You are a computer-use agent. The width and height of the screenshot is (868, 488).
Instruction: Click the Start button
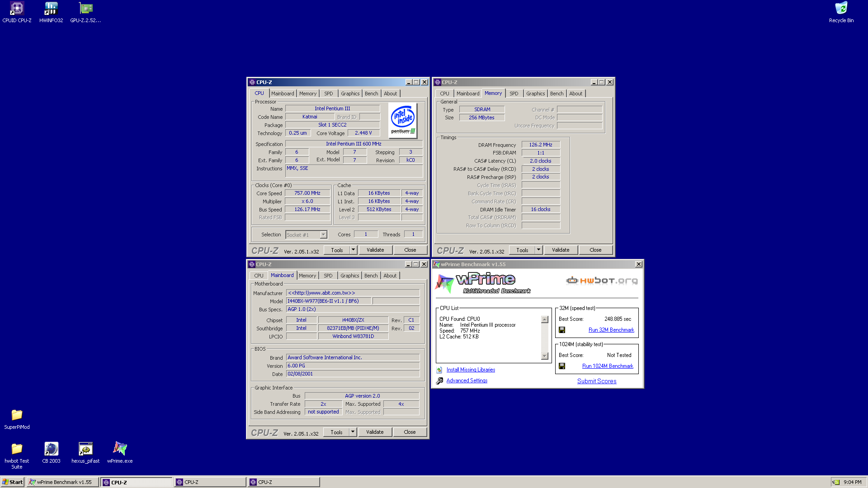click(13, 482)
